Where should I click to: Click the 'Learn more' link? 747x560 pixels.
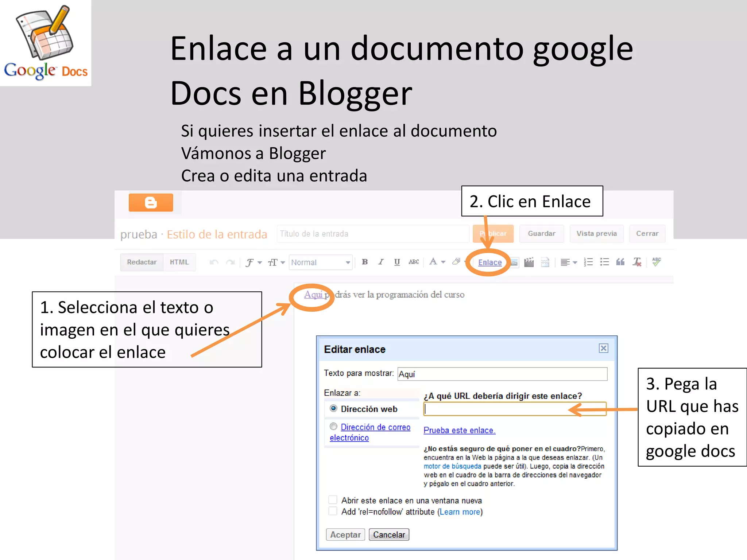(460, 512)
